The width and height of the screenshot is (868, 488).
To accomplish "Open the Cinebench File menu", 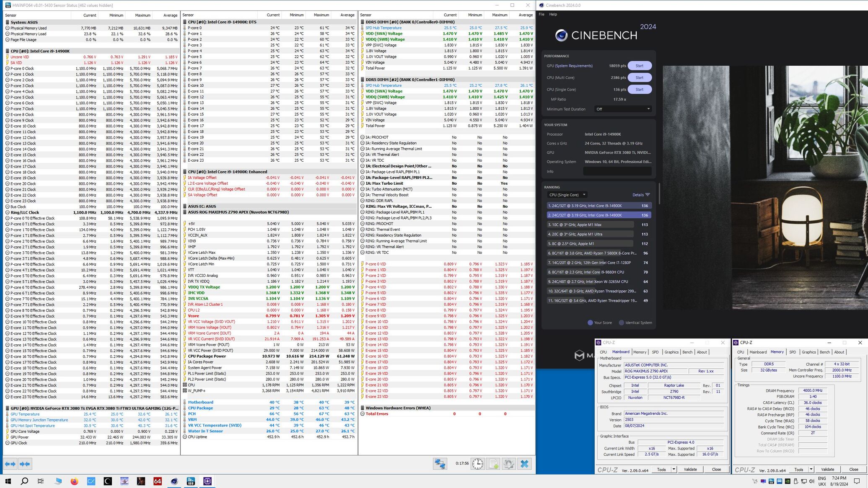I will pyautogui.click(x=542, y=14).
